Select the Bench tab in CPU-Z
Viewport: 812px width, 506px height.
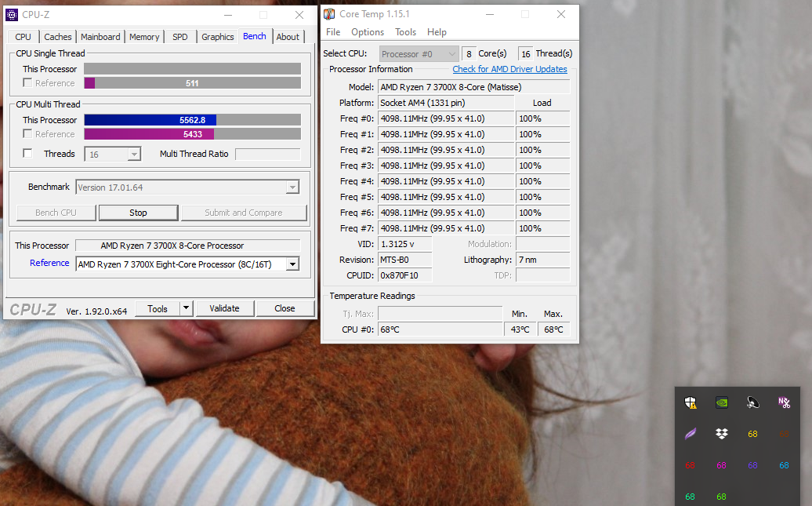click(255, 36)
